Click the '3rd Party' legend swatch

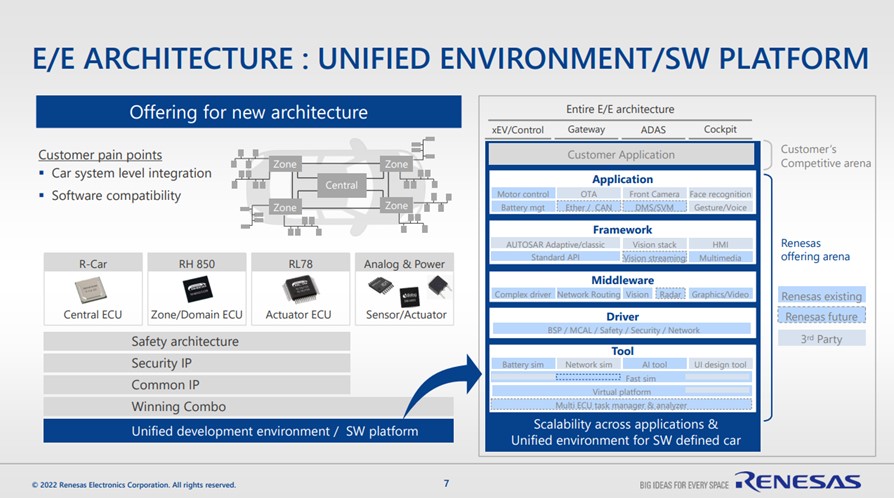pos(822,338)
